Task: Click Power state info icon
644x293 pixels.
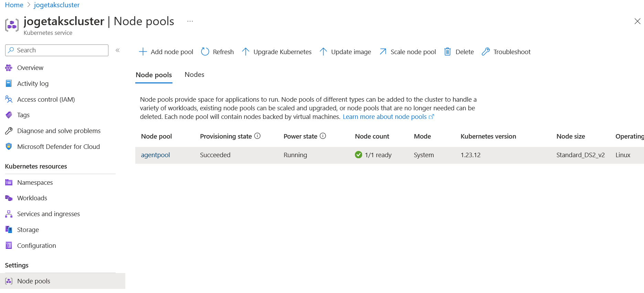Action: coord(323,136)
